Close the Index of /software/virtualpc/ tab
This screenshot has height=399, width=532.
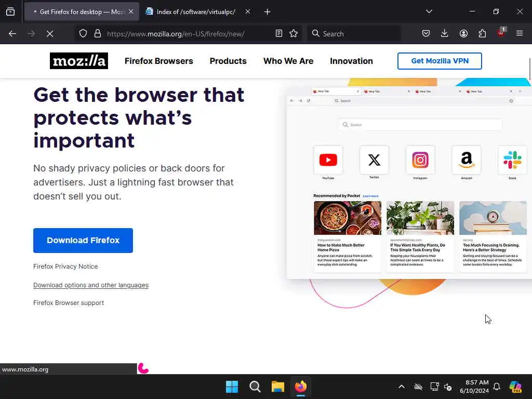click(248, 12)
